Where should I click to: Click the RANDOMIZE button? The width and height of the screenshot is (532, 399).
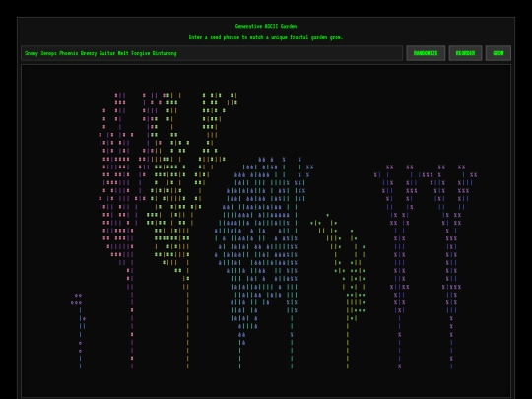tap(426, 53)
